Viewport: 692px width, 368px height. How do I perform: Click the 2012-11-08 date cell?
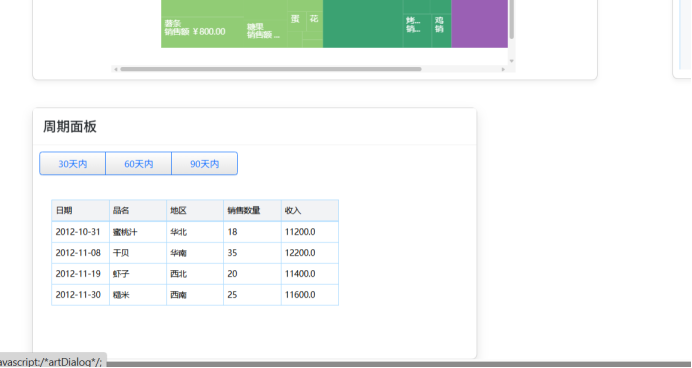[x=80, y=253]
